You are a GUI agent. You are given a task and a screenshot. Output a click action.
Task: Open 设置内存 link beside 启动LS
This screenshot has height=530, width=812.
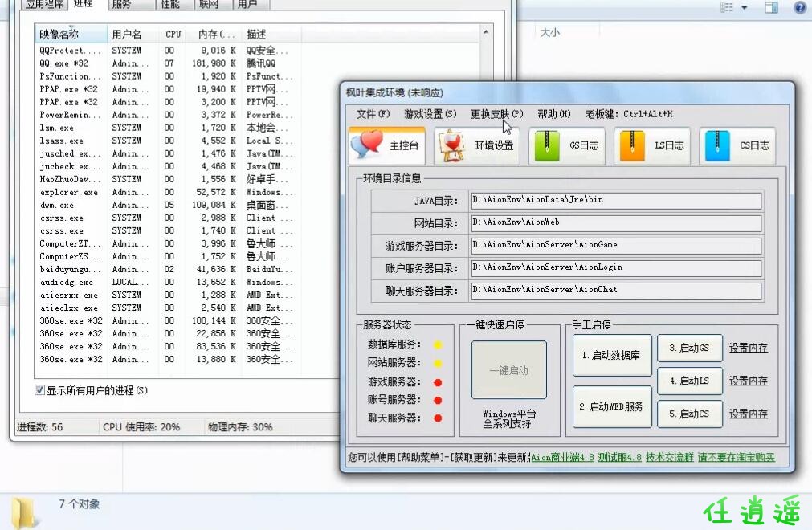click(749, 381)
